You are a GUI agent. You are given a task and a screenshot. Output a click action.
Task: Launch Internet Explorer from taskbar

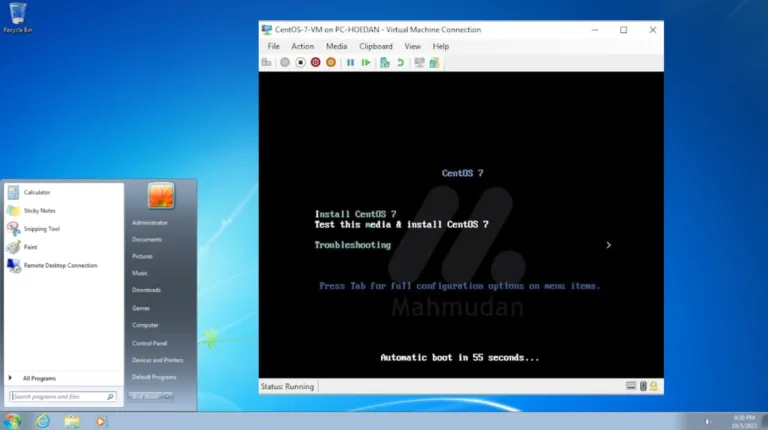[x=43, y=421]
